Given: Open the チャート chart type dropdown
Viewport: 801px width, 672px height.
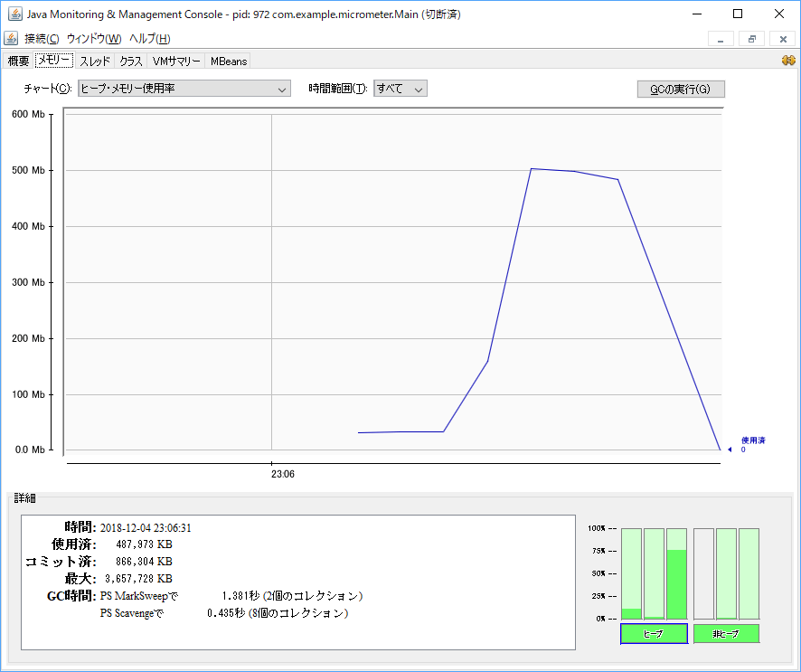Looking at the screenshot, I should pyautogui.click(x=184, y=89).
